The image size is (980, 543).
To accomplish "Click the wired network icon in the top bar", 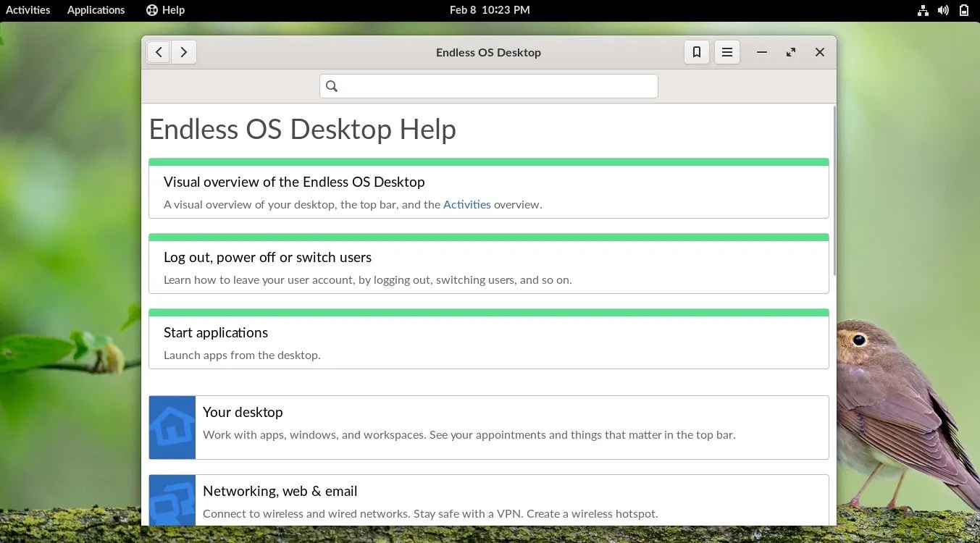I will [x=922, y=10].
